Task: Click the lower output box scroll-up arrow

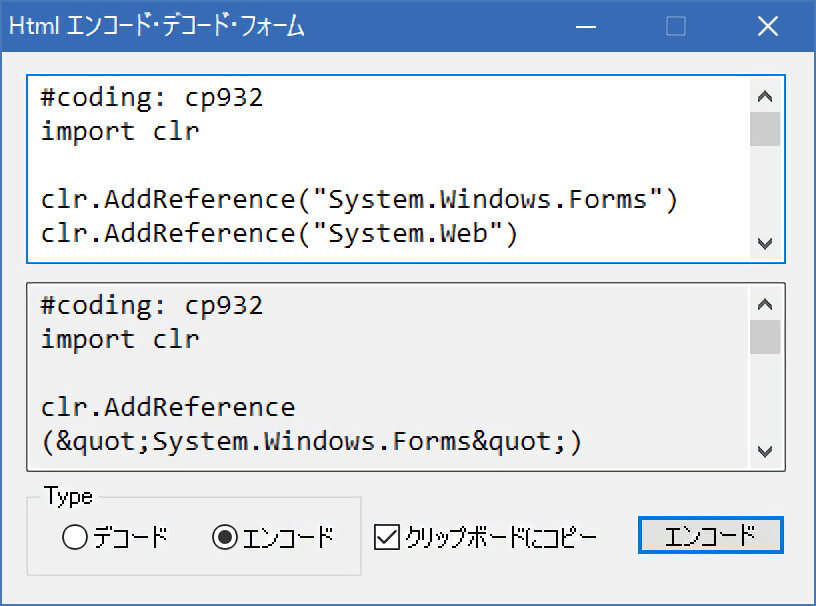Action: (765, 305)
